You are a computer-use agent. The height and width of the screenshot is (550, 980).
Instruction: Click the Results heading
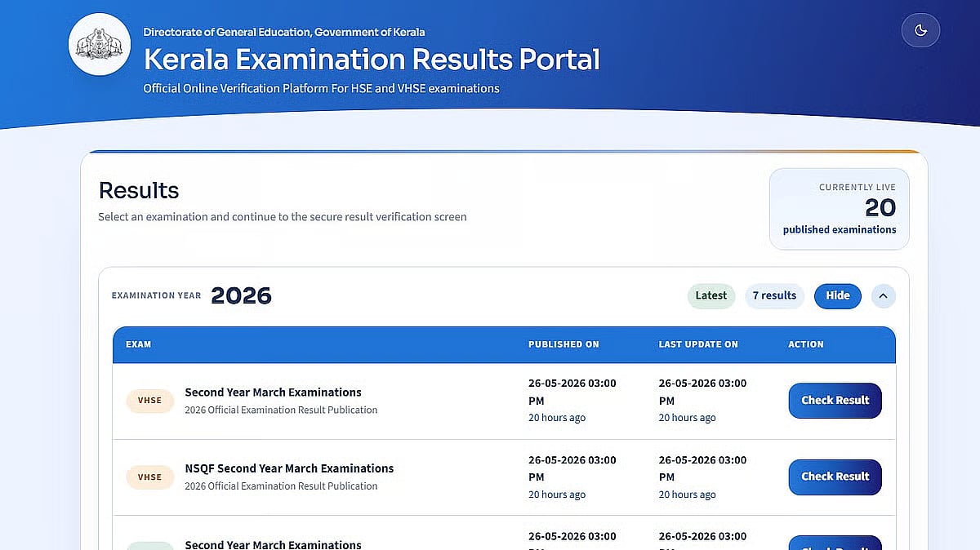(x=139, y=190)
